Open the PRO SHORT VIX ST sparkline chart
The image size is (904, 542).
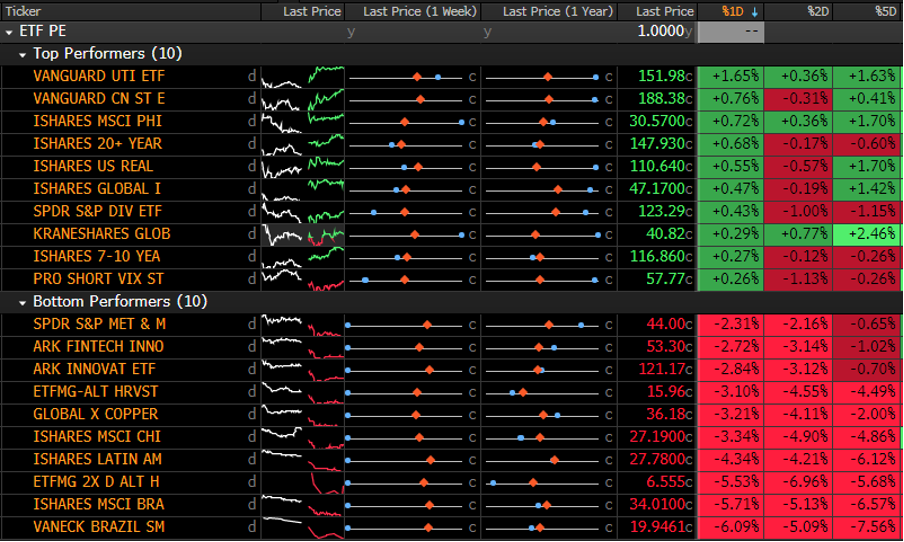tap(303, 280)
